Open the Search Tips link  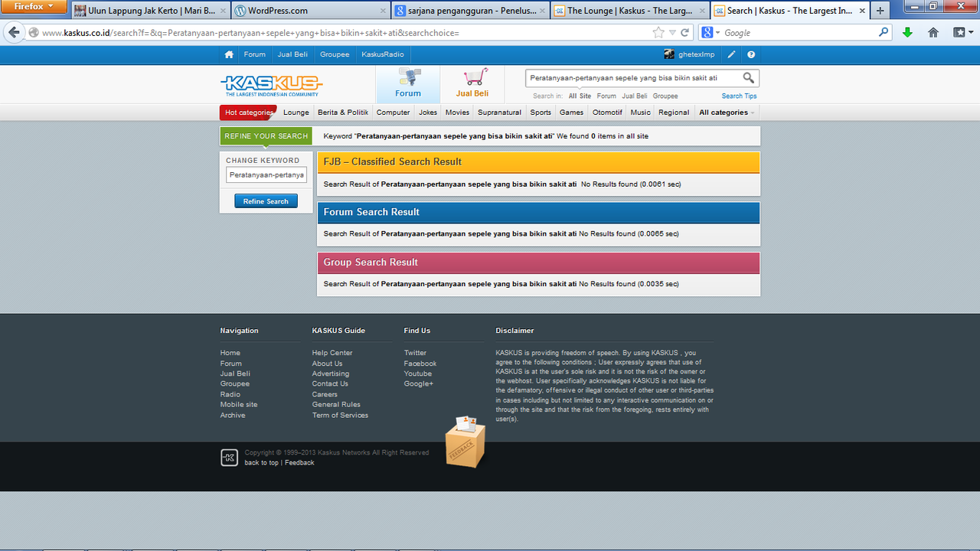(x=739, y=96)
